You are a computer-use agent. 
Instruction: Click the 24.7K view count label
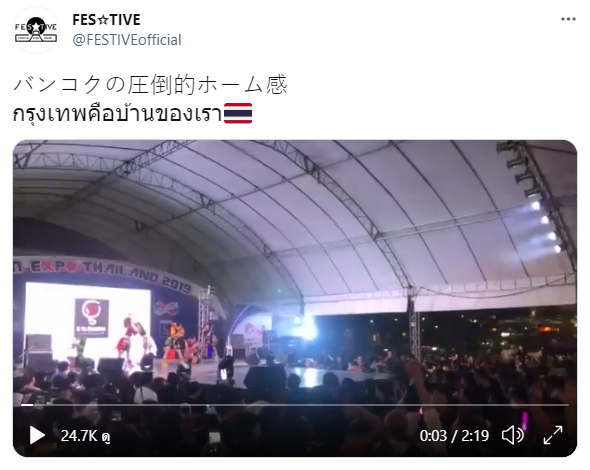pyautogui.click(x=85, y=436)
